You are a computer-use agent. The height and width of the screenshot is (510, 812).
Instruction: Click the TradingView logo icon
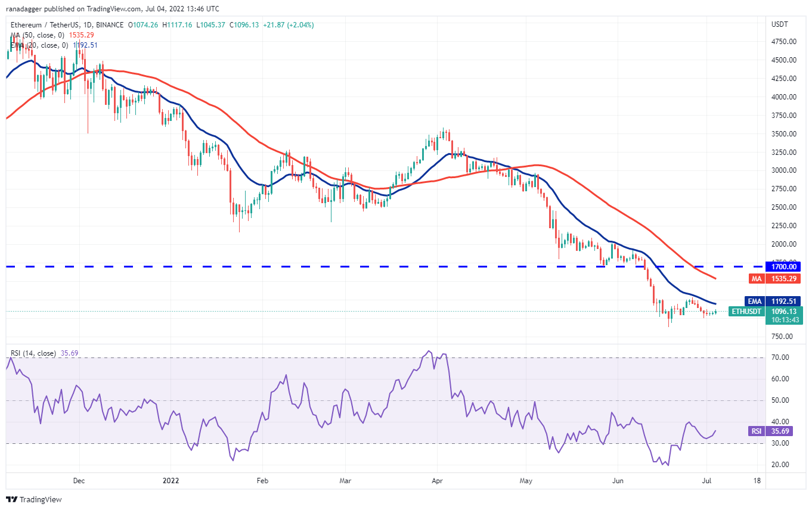coord(12,499)
